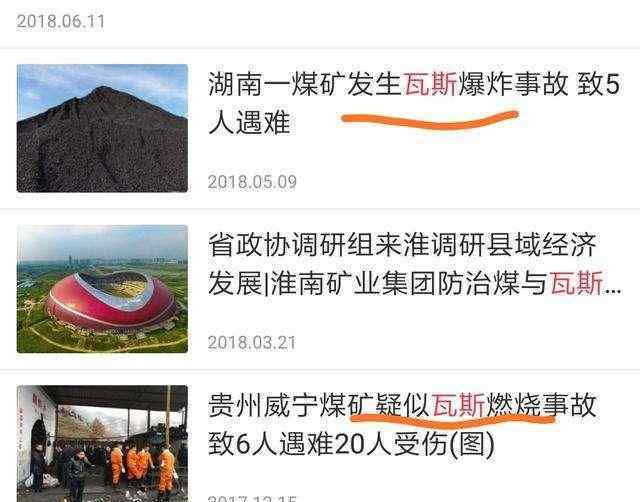Click the orange underline beneath the Hunan headline
The image size is (640, 502).
click(x=430, y=120)
